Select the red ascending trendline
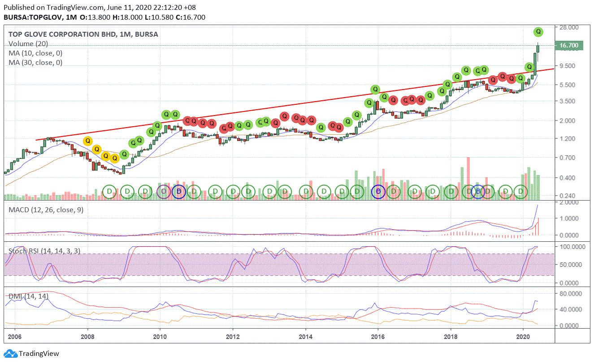594x364 pixels. [295, 104]
